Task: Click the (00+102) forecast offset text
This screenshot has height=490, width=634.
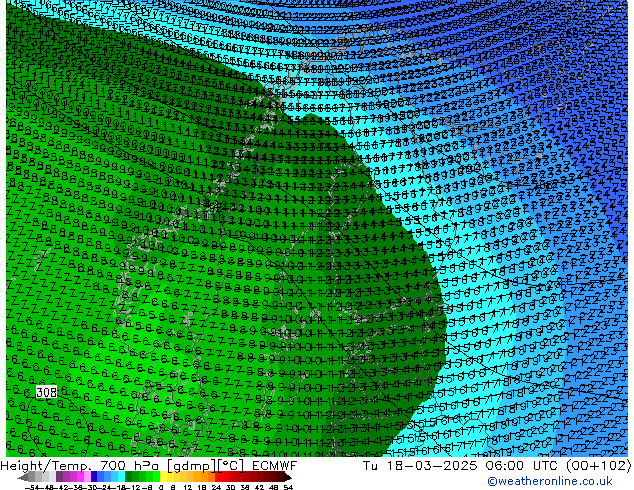Action: point(598,466)
